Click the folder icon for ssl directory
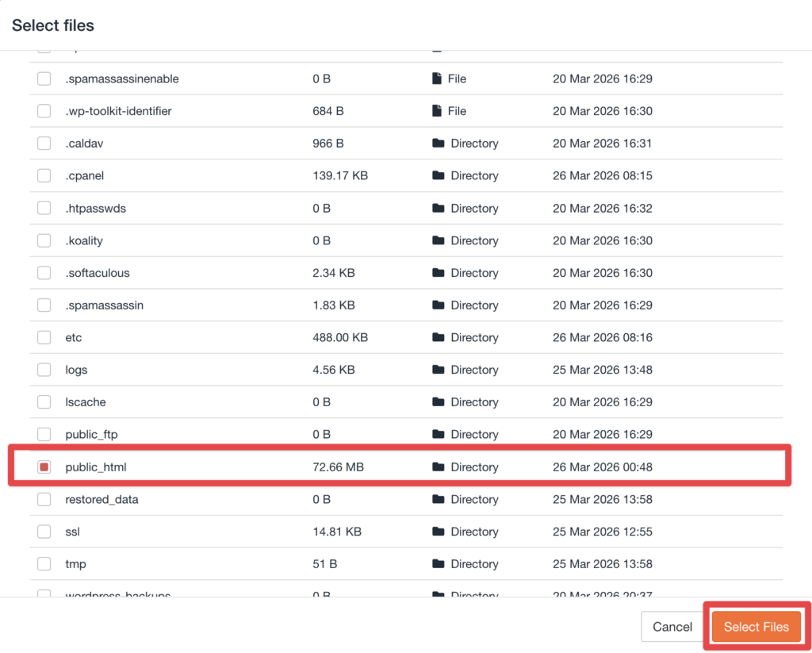The image size is (812, 653). click(438, 532)
